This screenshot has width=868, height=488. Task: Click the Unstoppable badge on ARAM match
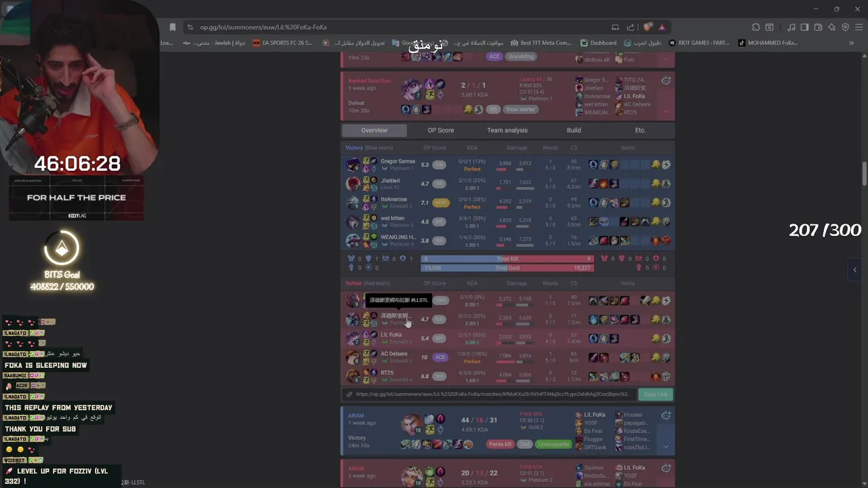[553, 445]
